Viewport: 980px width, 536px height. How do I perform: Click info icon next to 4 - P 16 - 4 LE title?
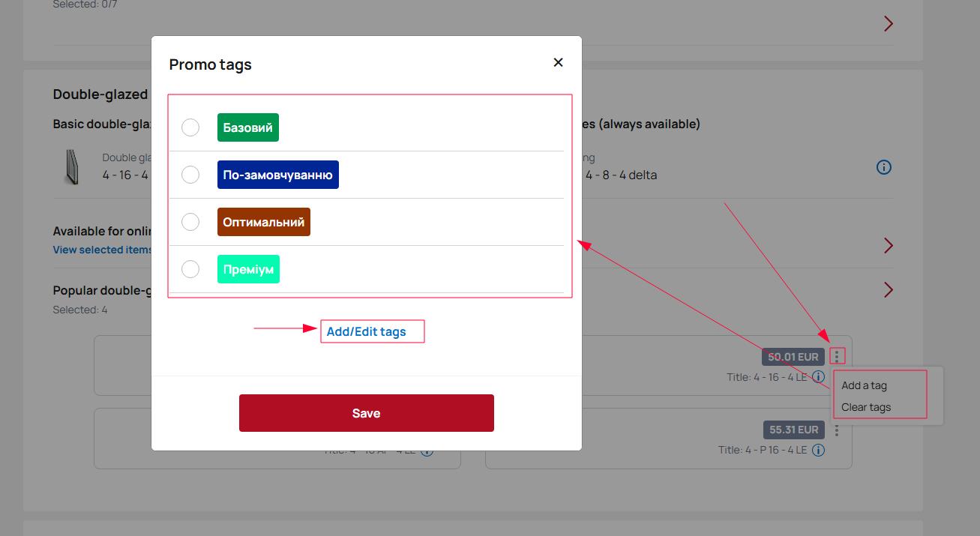coord(819,450)
